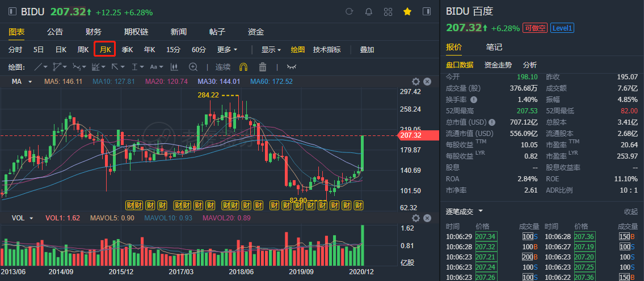This screenshot has height=281, width=644.
Task: Switch to the 期权链 tab
Action: (136, 32)
